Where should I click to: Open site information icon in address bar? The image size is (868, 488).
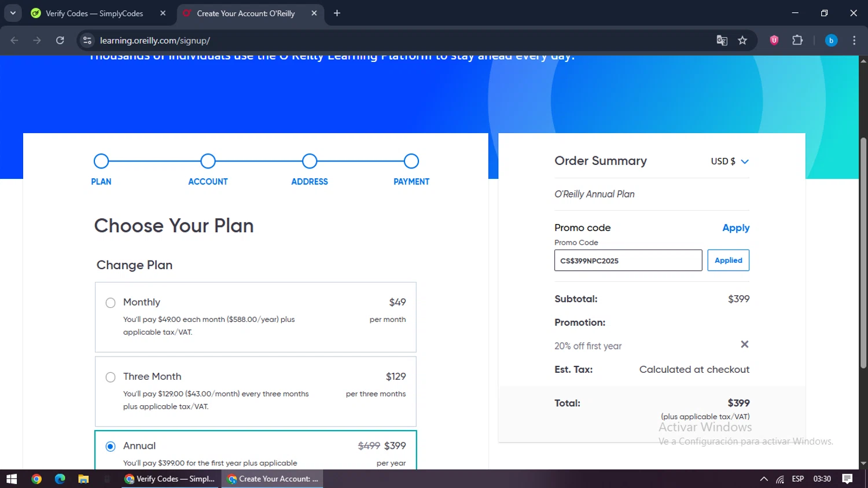click(87, 41)
